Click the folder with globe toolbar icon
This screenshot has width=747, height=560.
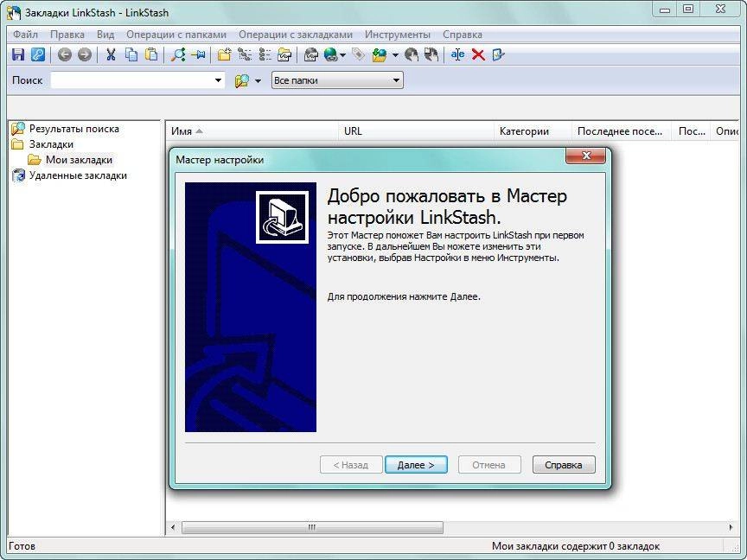coord(380,54)
